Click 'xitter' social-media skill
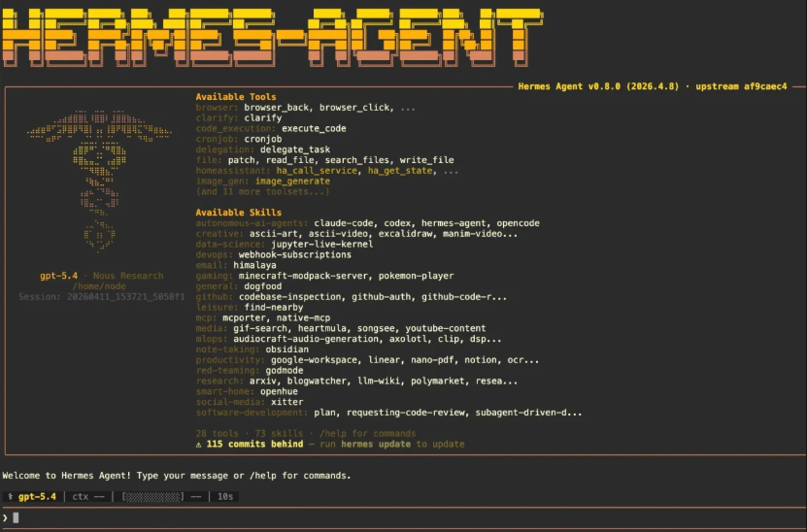 click(x=286, y=402)
